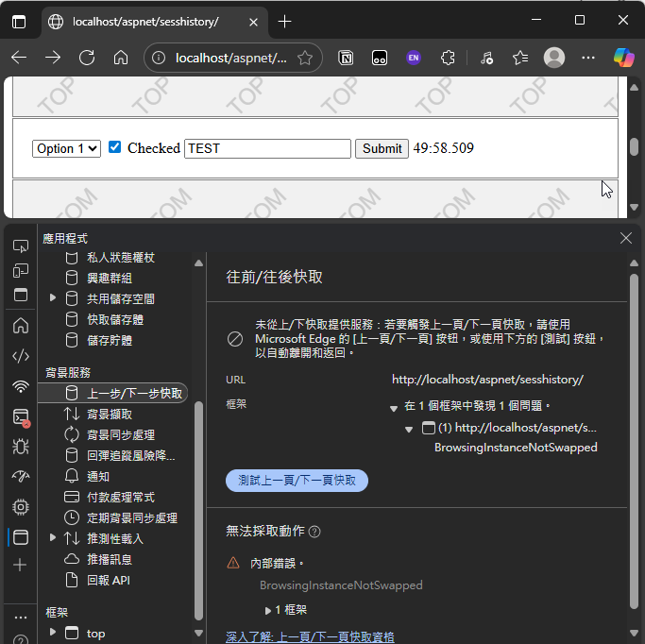The image size is (645, 644).
Task: Click the TEST text input field
Action: pos(267,148)
